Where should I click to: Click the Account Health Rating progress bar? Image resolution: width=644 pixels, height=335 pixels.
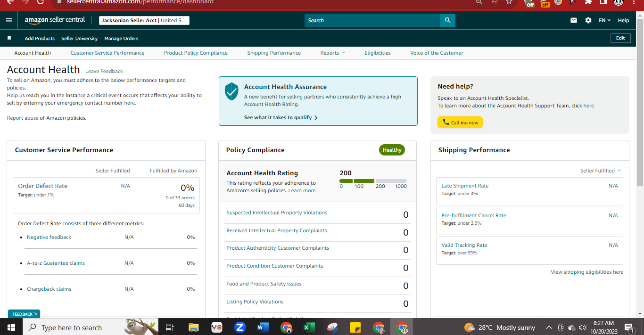tap(373, 181)
